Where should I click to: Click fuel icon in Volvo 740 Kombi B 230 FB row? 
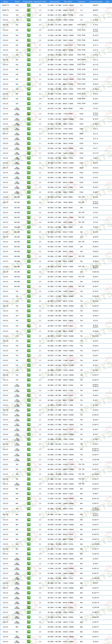29,460
